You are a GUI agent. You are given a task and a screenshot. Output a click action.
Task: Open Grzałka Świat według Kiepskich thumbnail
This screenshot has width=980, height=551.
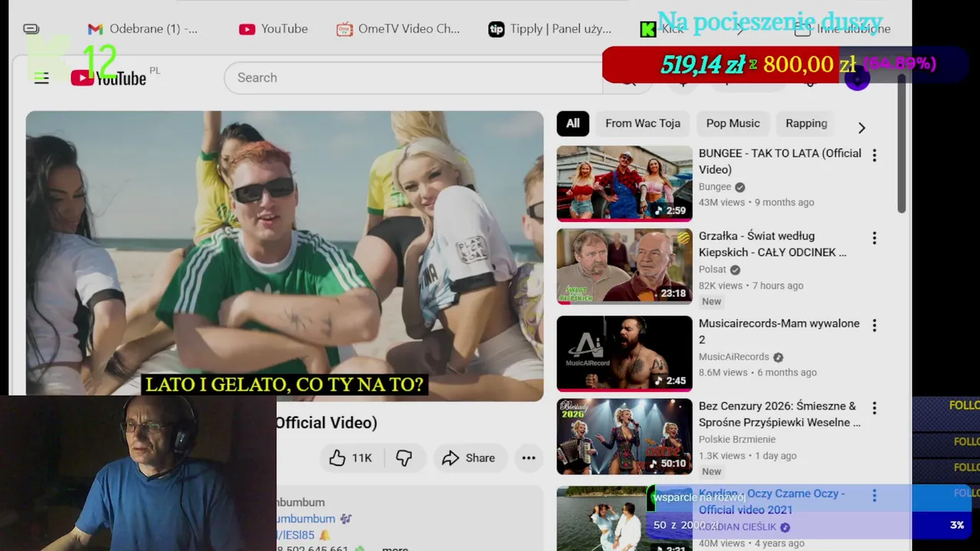(624, 266)
